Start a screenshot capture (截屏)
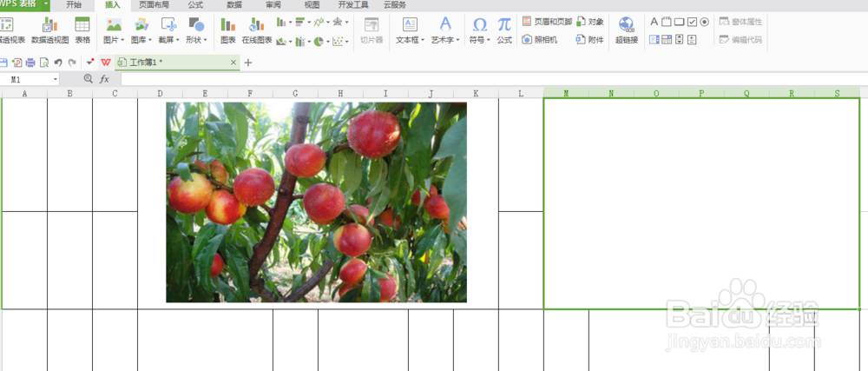The image size is (868, 371). tap(169, 30)
